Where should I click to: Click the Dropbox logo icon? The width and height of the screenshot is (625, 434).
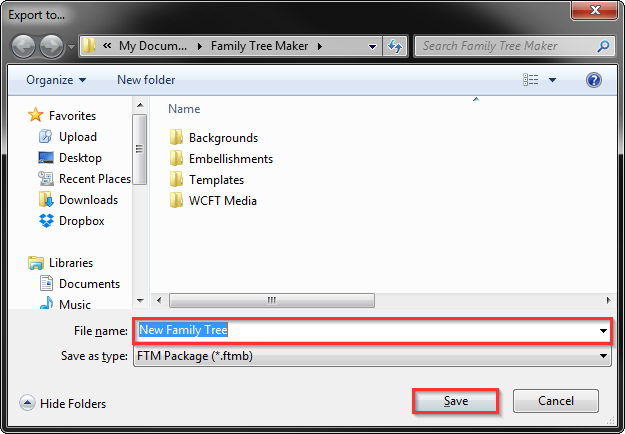pyautogui.click(x=46, y=220)
